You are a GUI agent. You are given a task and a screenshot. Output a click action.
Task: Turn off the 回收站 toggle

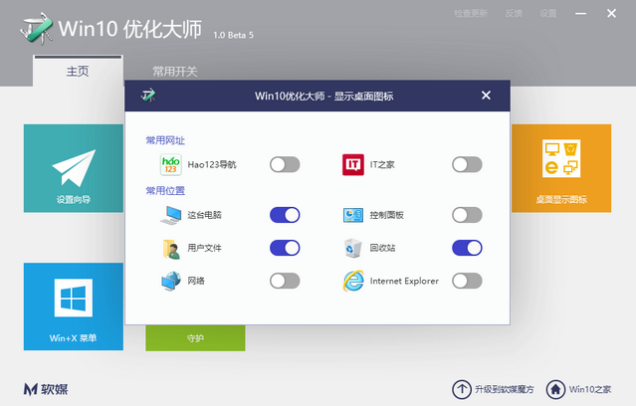[467, 248]
